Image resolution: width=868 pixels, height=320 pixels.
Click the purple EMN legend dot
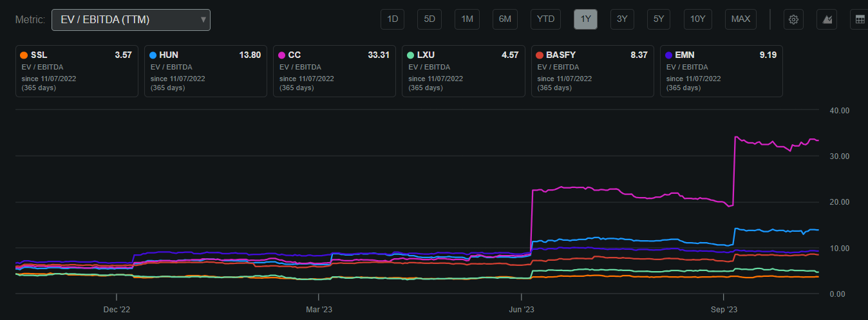click(668, 55)
